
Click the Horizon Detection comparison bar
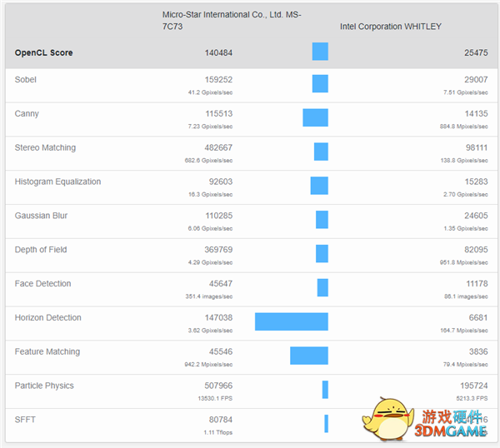(x=291, y=321)
